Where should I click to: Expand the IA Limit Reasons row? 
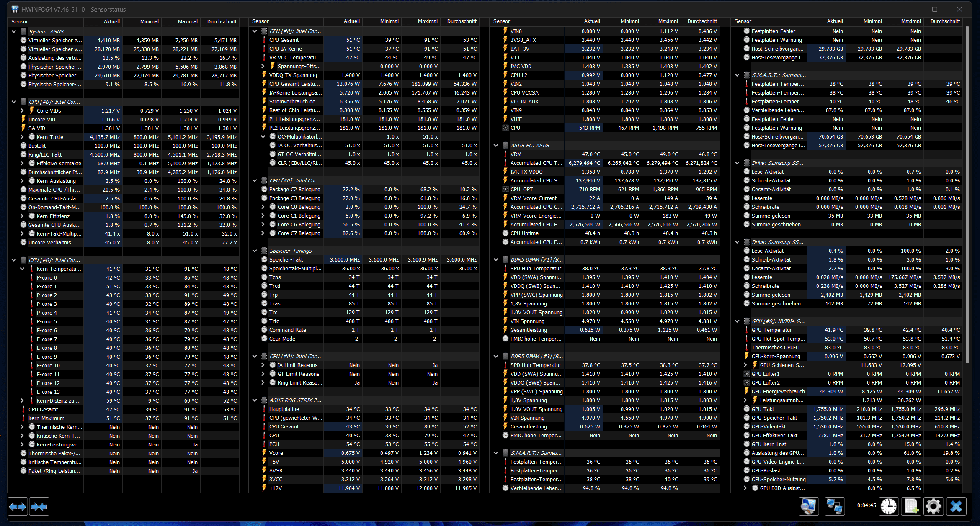pos(263,365)
